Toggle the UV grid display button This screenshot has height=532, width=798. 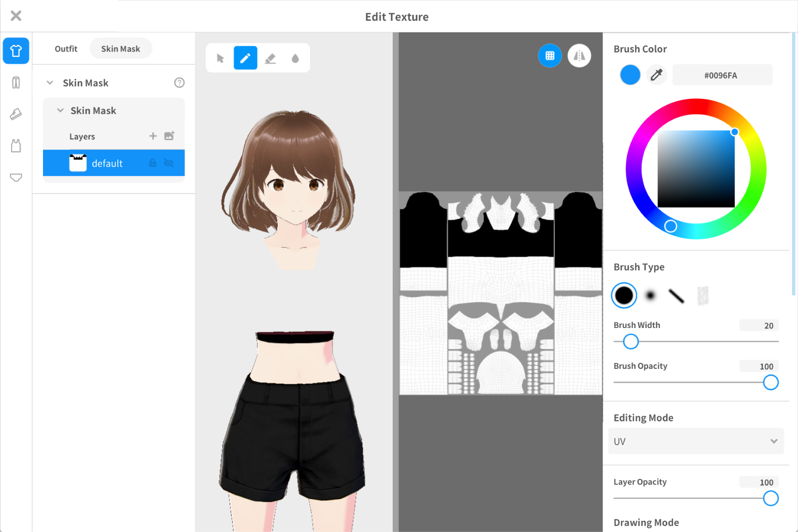pos(550,56)
